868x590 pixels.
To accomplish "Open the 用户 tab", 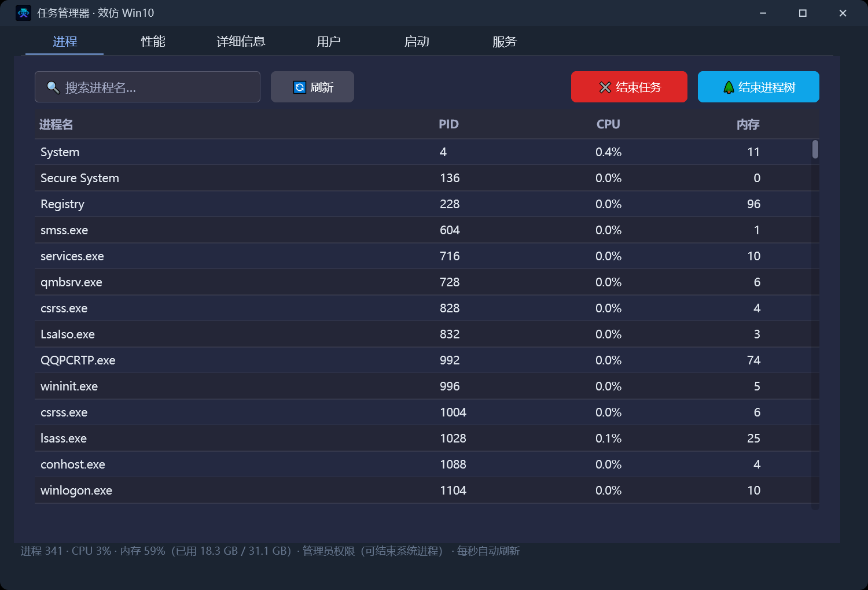I will (x=329, y=42).
